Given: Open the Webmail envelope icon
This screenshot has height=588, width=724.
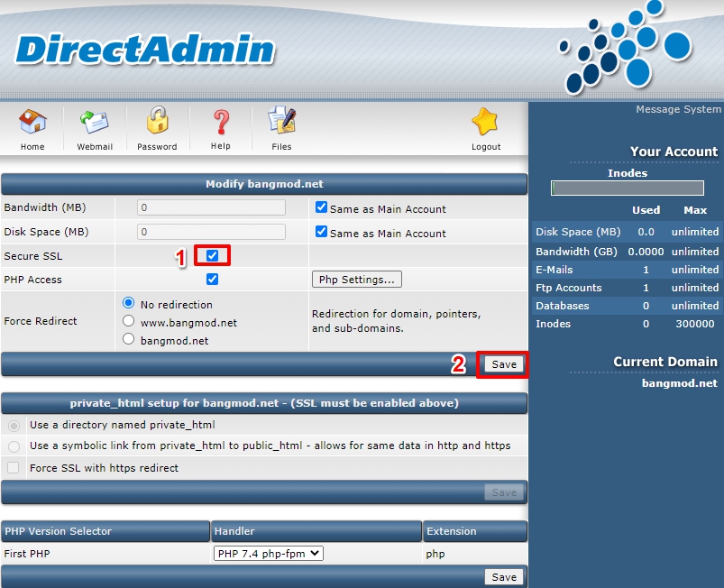Looking at the screenshot, I should [95, 122].
